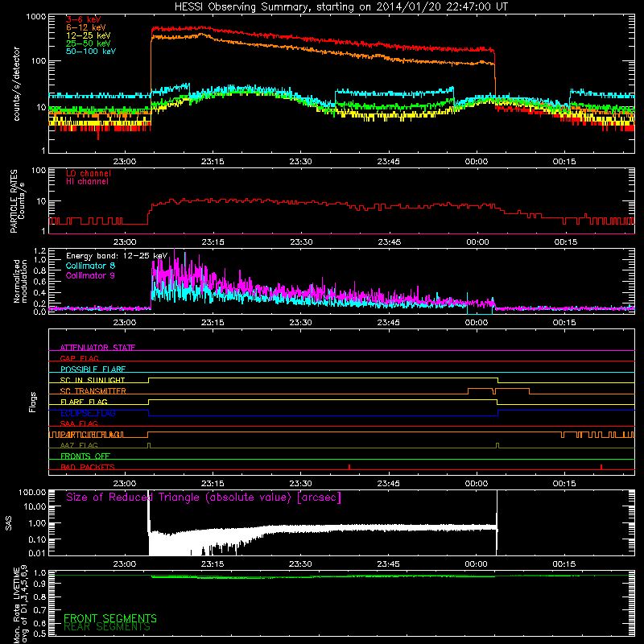Select the 6-12 keV legend label

pos(85,27)
